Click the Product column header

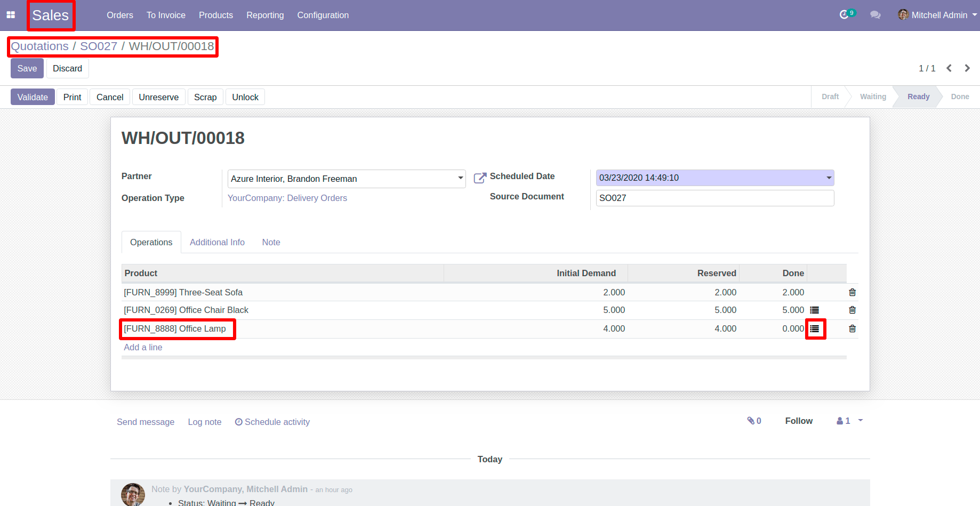(283, 273)
